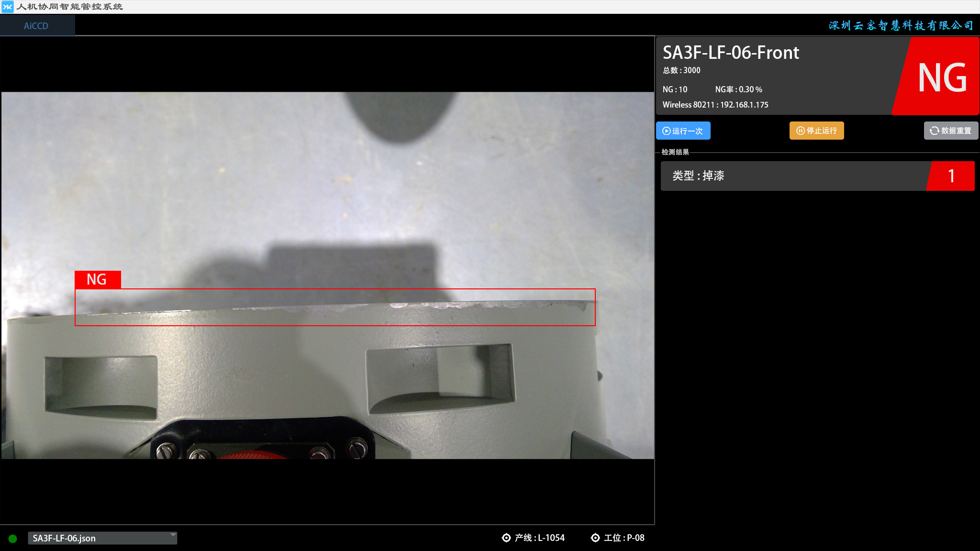Screen dimensions: 980x551
Task: Click the 人机协同智能管控系统 window title
Action: [70, 7]
